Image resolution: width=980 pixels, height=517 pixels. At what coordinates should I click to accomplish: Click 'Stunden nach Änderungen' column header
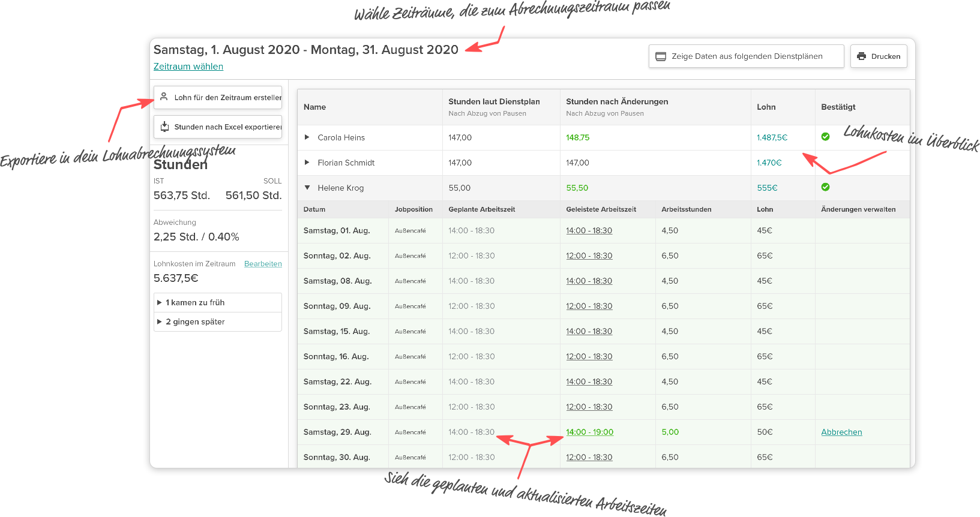pos(617,101)
